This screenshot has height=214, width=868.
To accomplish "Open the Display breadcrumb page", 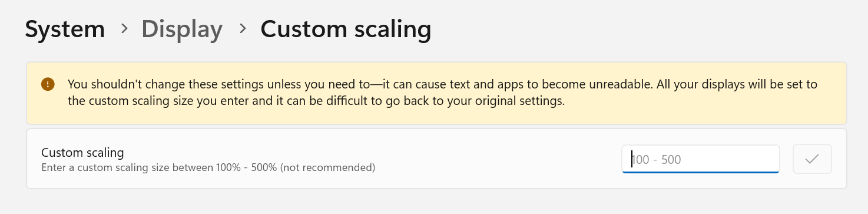I will point(182,29).
